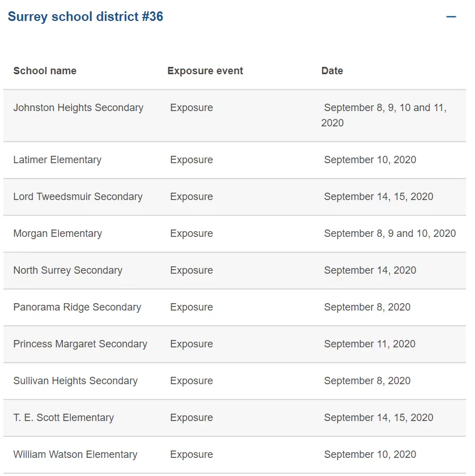The width and height of the screenshot is (475, 476).
Task: Select Lord Tweedsmuir Secondary entry
Action: (78, 197)
